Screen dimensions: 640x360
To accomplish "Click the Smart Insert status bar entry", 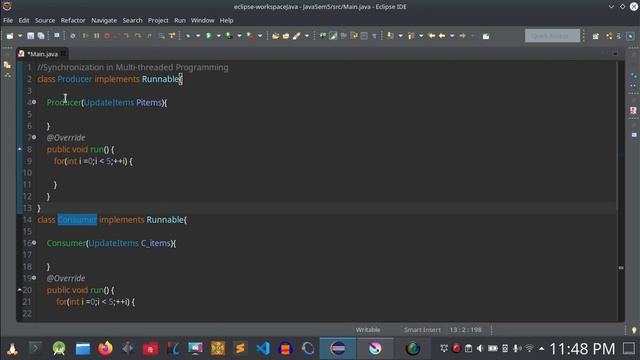I will click(422, 330).
